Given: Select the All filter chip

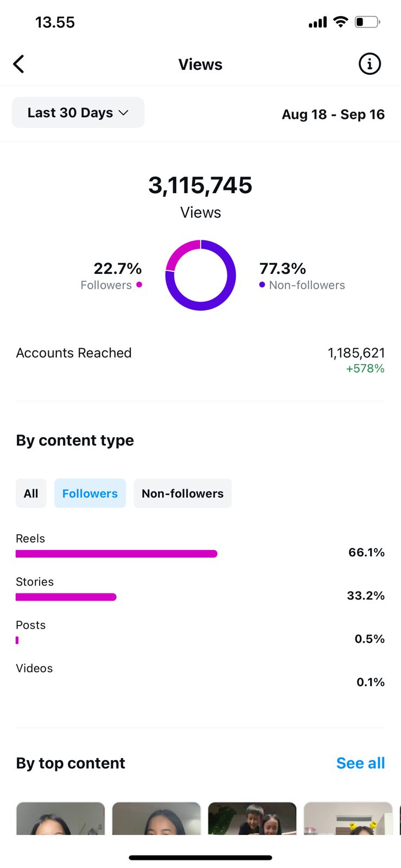Looking at the screenshot, I should coord(31,494).
